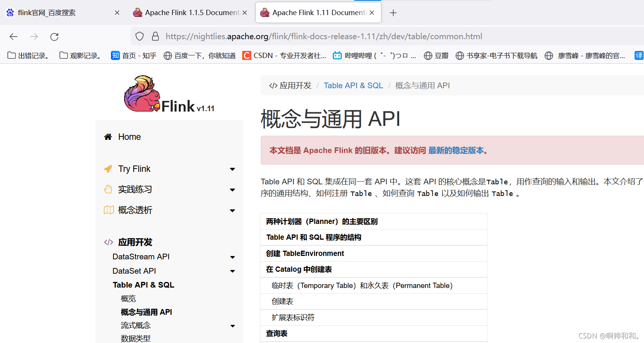Click 应用开发 in the breadcrumb

click(x=295, y=86)
